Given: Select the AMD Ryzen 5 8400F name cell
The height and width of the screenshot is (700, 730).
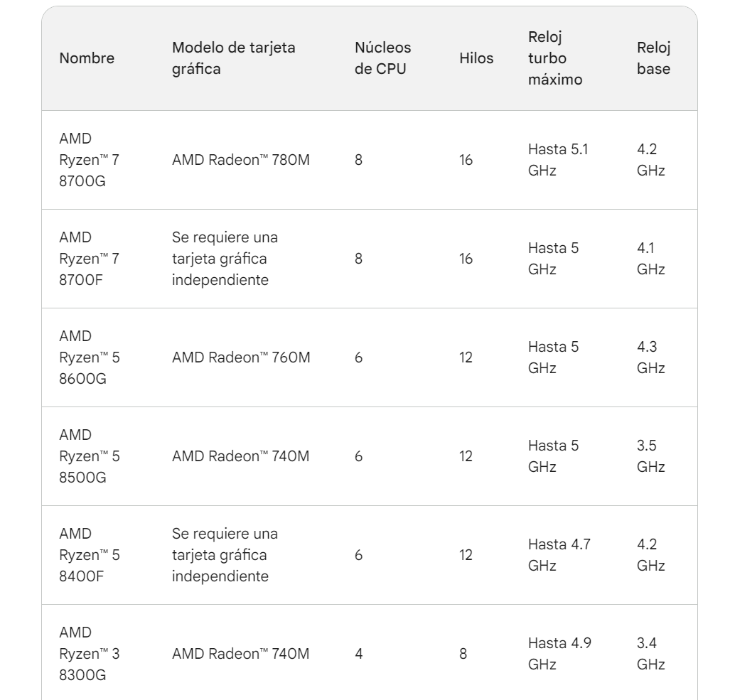Looking at the screenshot, I should (90, 555).
